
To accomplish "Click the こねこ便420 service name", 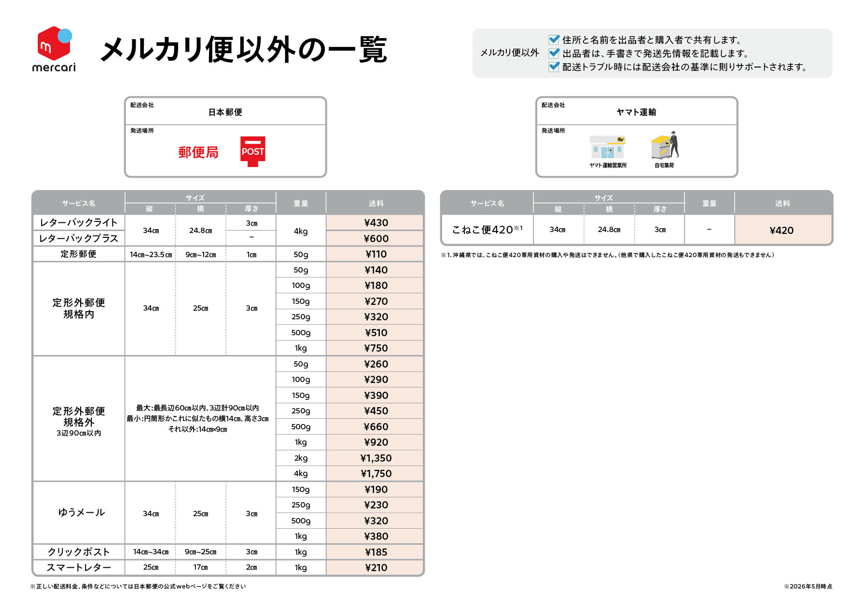I will (x=487, y=230).
